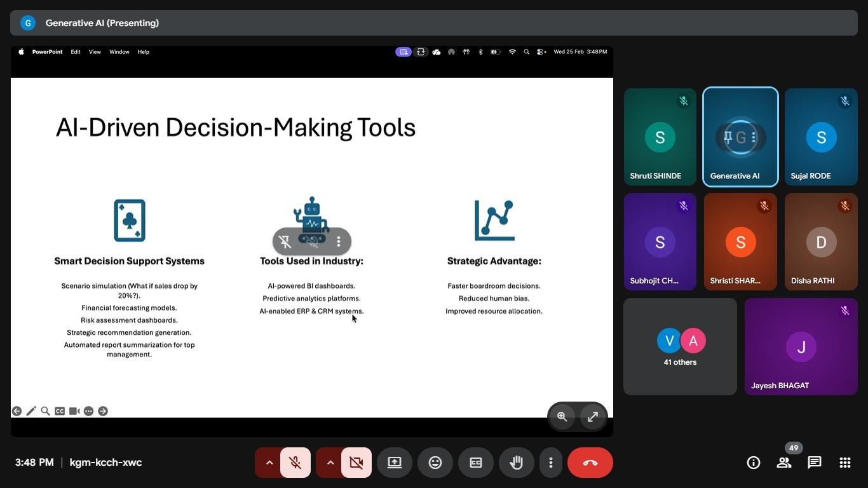
Task: Expand video settings arrow beside camera
Action: (330, 463)
